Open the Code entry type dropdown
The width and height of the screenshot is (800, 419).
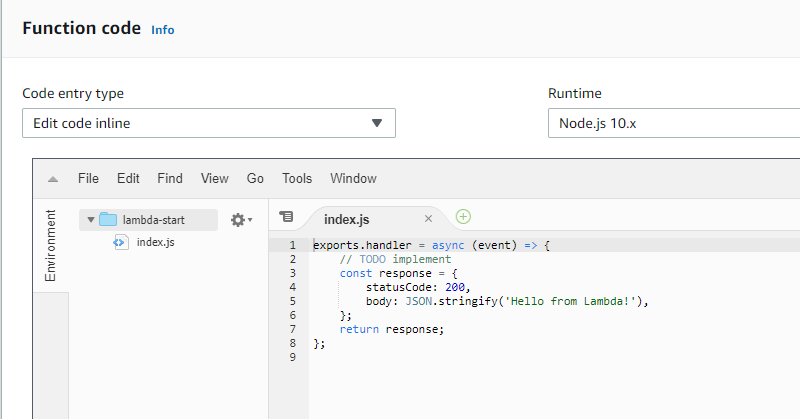point(209,123)
